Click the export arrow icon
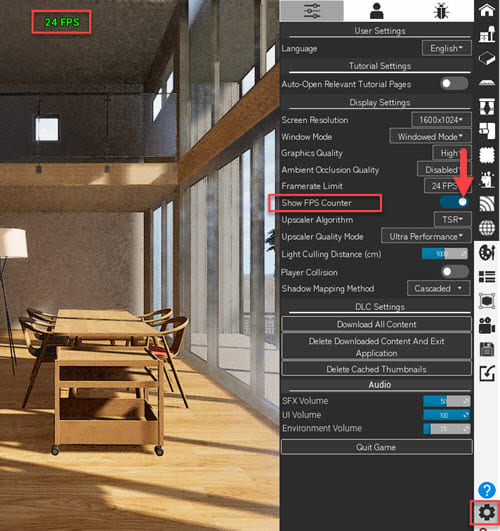This screenshot has height=531, width=500. 487,374
